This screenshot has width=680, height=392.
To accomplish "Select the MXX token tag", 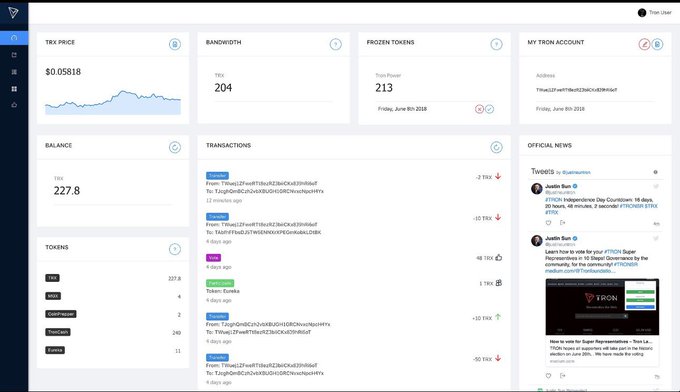I will pos(53,296).
